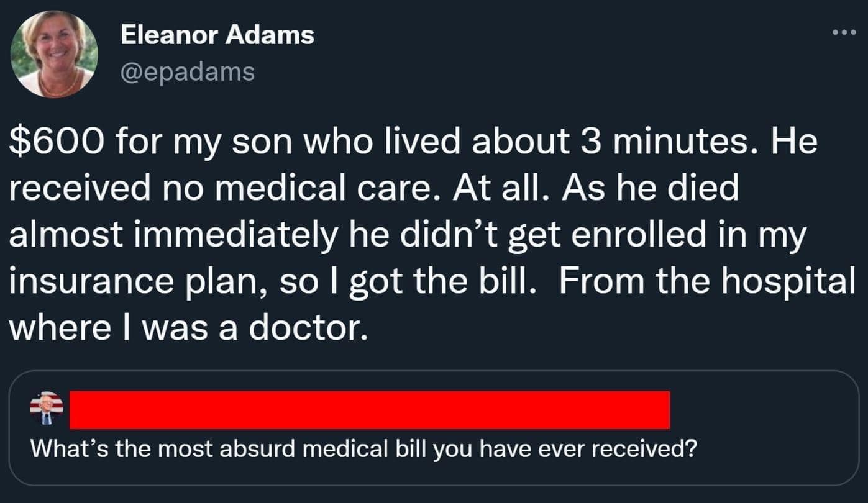The image size is (868, 503).
Task: Click the quoted tweet's author avatar
Action: [x=47, y=408]
